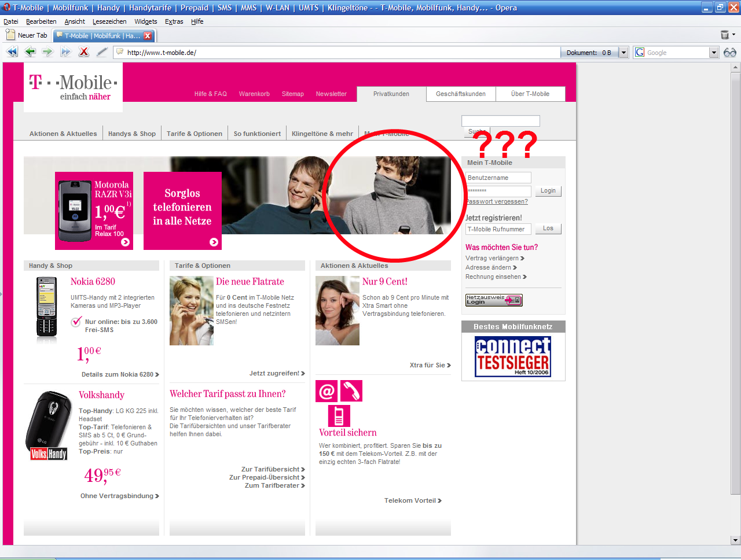Open the search engine dropdown arrow
Screen dimensions: 741x560
coord(714,53)
